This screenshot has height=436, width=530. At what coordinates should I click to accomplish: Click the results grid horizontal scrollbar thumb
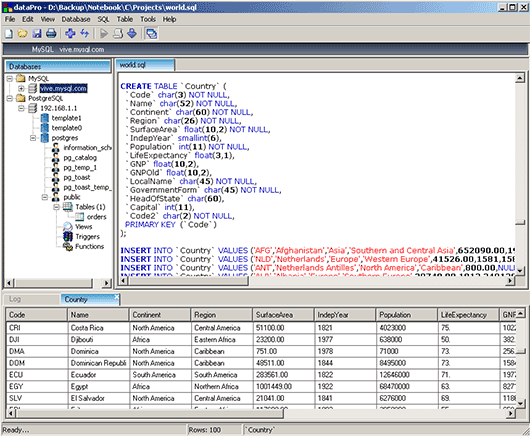coord(150,413)
